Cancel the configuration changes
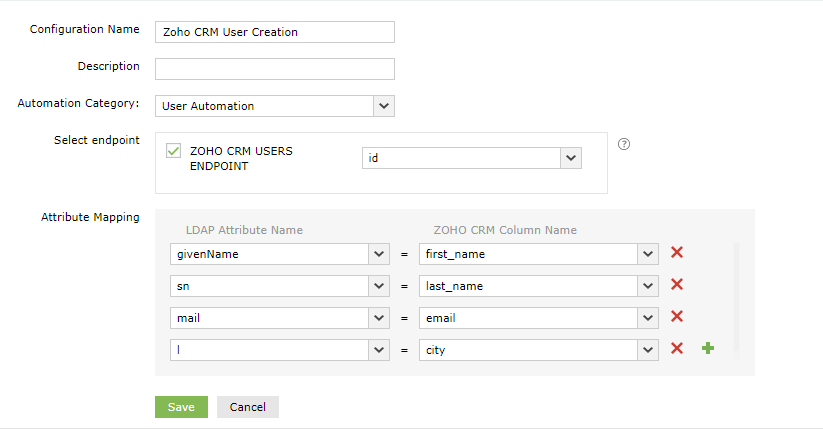 [247, 407]
